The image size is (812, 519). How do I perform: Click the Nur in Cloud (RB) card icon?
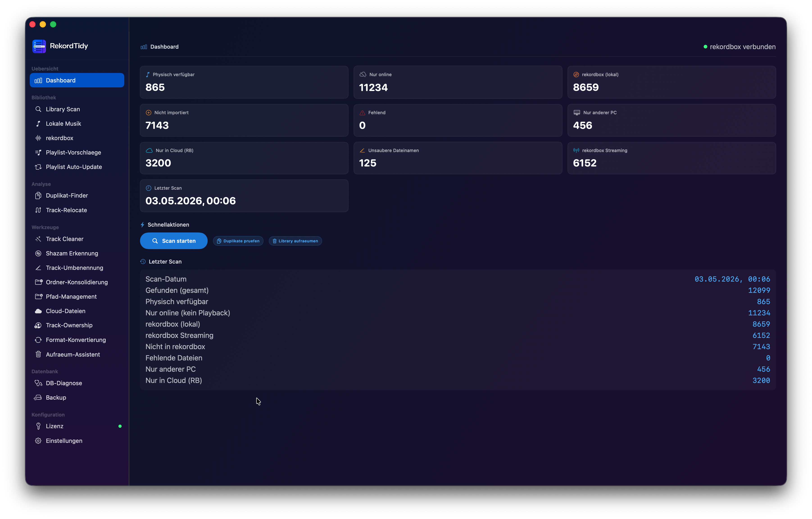(x=149, y=150)
